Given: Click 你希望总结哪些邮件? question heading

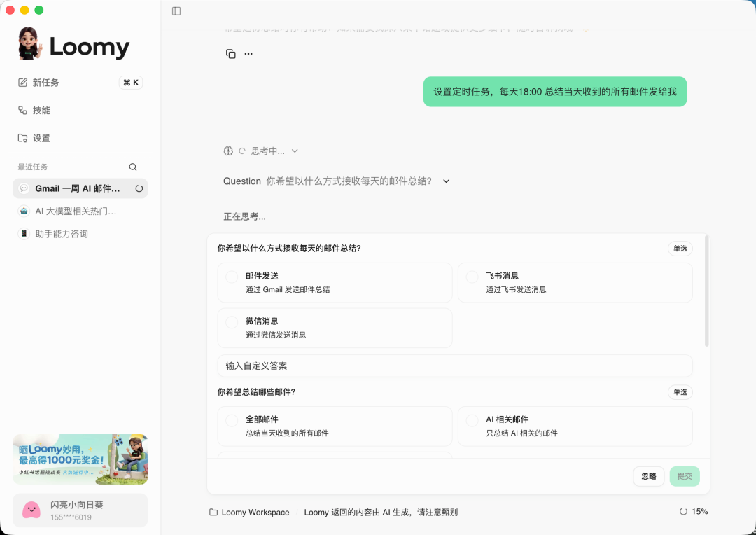Looking at the screenshot, I should [x=256, y=392].
